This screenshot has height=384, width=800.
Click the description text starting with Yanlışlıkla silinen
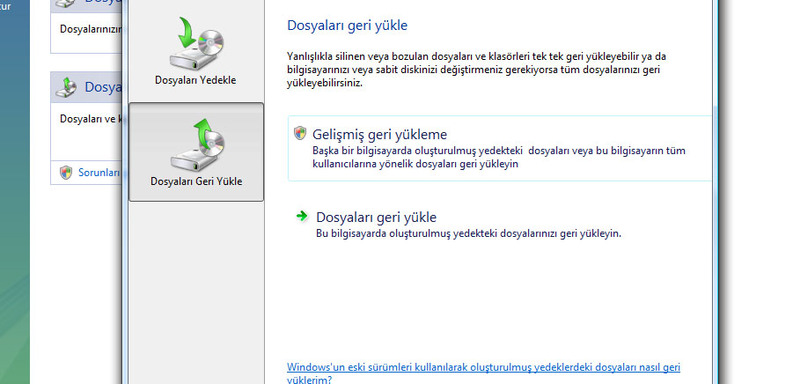[x=477, y=69]
